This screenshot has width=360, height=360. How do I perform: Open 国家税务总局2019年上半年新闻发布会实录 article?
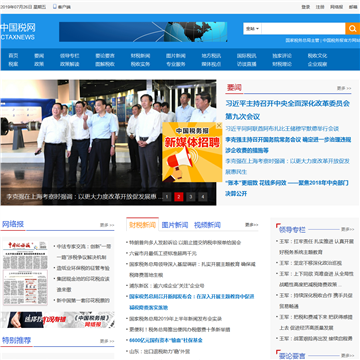(x=176, y=319)
